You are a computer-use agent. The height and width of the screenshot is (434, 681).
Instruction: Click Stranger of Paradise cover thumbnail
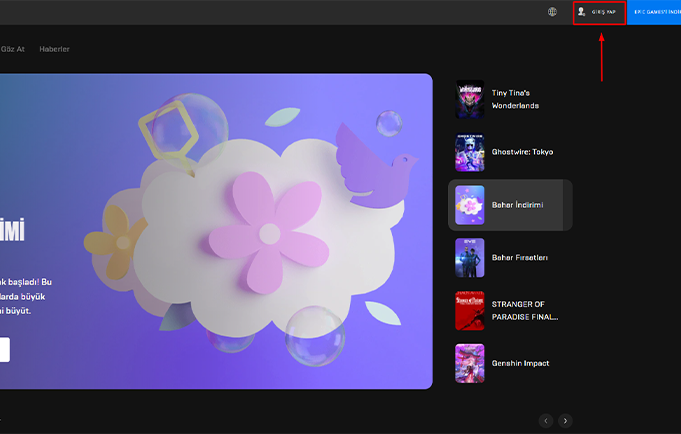click(470, 310)
